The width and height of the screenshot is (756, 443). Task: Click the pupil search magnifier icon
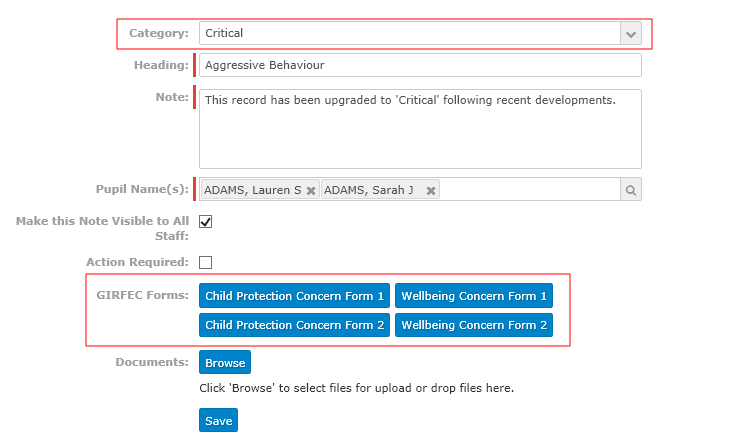(x=631, y=190)
